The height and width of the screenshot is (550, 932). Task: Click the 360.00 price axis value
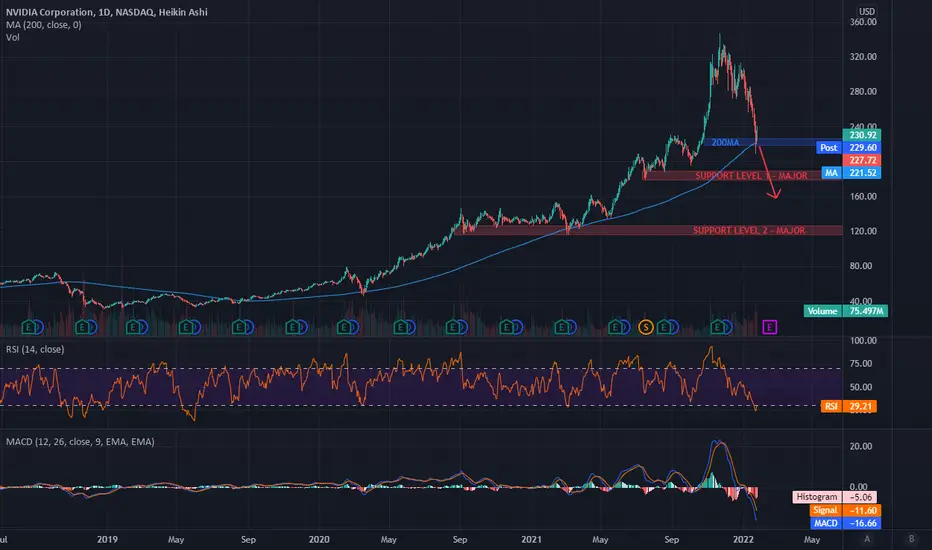point(863,22)
